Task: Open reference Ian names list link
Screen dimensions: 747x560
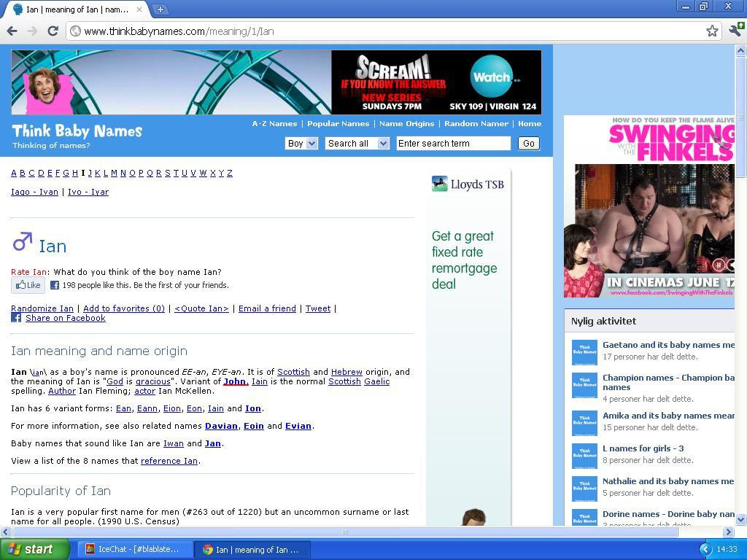Action: pos(169,461)
